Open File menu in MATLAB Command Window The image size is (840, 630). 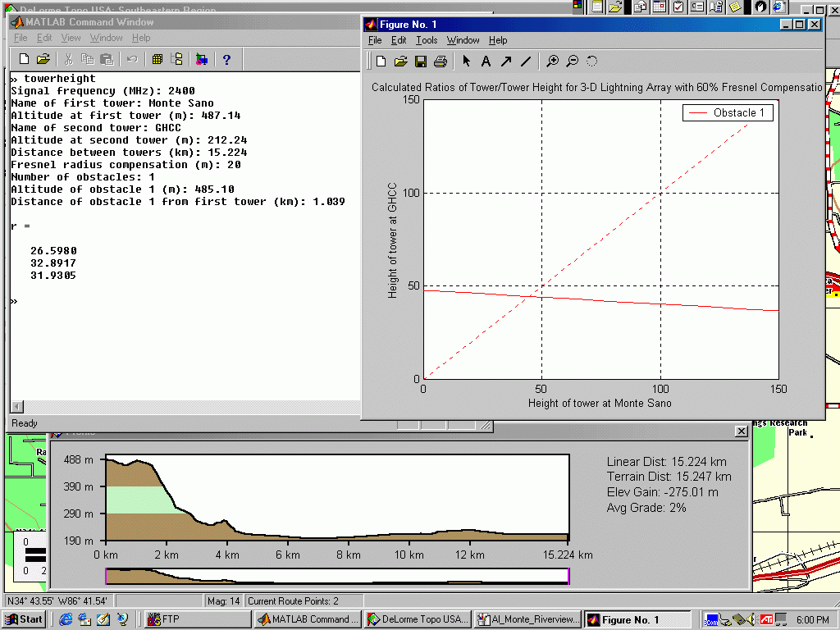[x=21, y=38]
